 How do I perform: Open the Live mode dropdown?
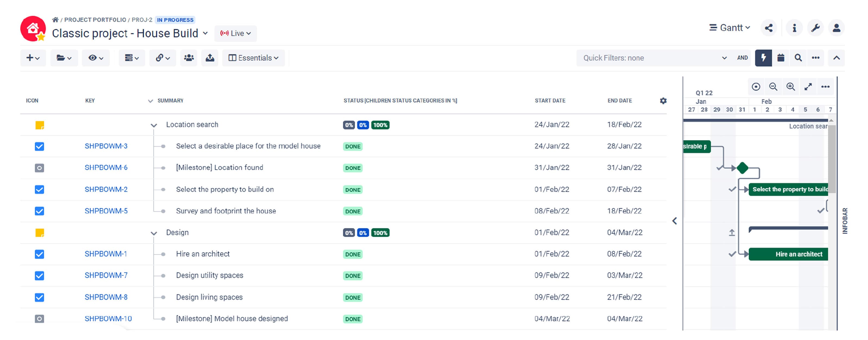pyautogui.click(x=235, y=33)
